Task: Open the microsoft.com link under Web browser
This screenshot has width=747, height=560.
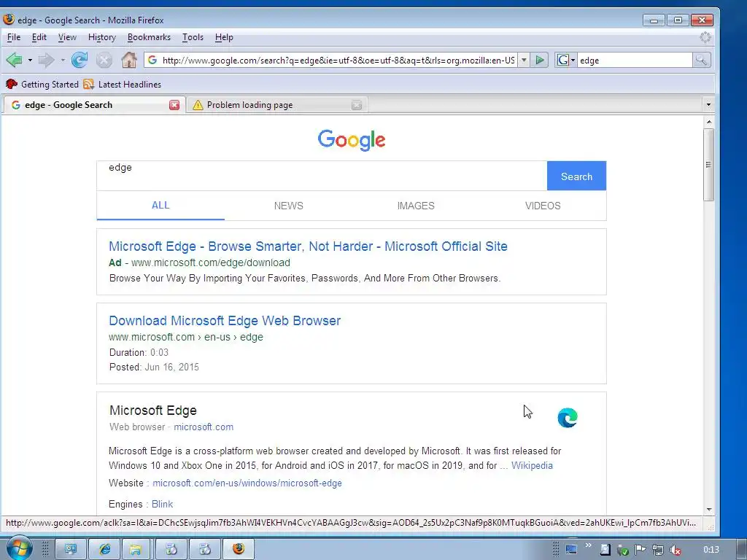Action: point(204,427)
